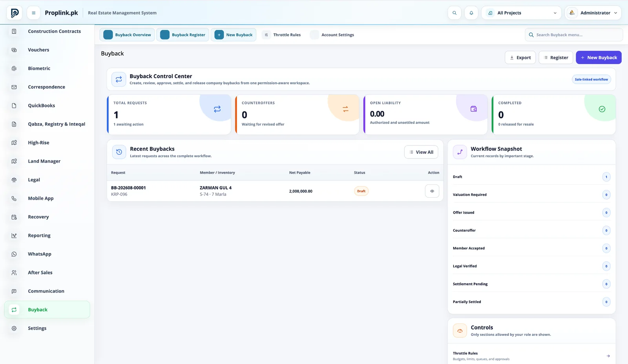Image resolution: width=628 pixels, height=364 pixels.
Task: Click the Proplink.pk logo icon
Action: (15, 13)
